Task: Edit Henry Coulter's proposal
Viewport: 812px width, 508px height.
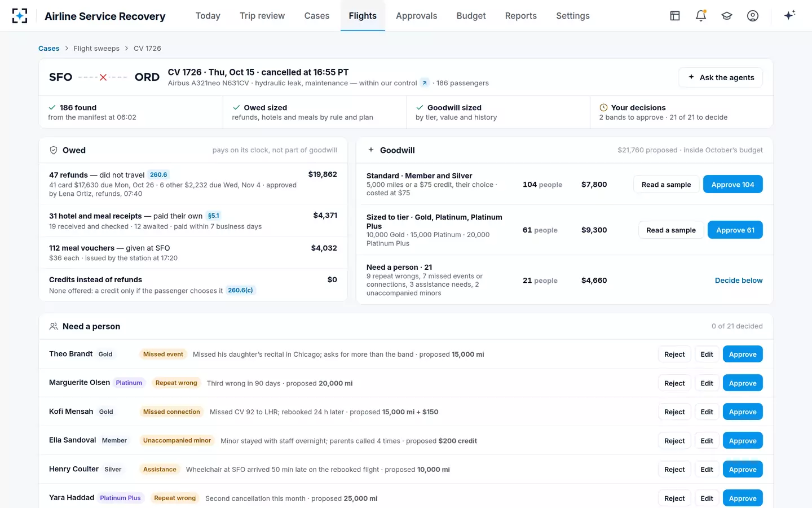Action: point(707,470)
